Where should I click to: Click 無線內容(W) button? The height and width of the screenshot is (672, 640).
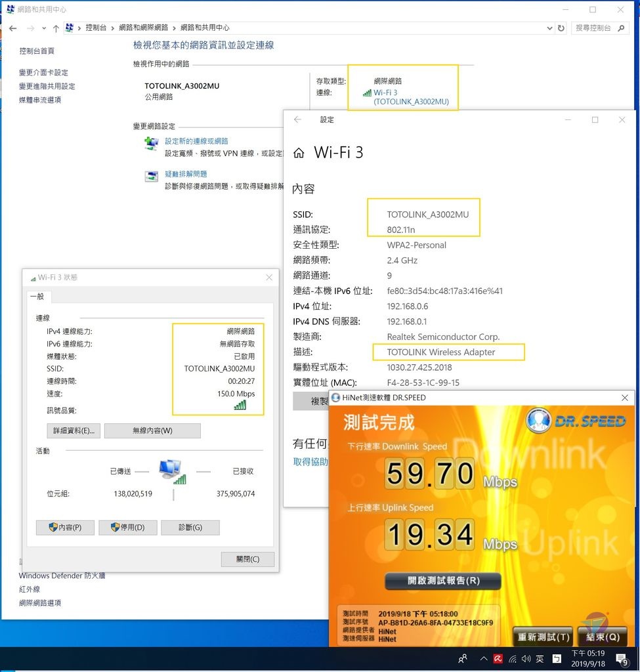[x=152, y=430]
